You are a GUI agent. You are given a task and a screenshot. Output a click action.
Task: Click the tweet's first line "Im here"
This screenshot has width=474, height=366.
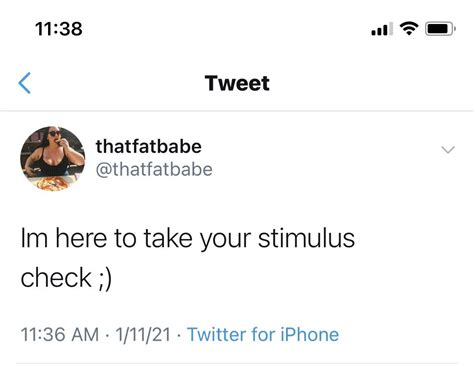coord(64,238)
